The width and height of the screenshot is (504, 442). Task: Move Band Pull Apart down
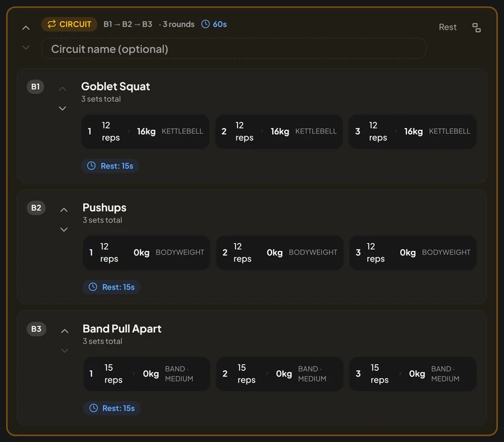pos(65,351)
